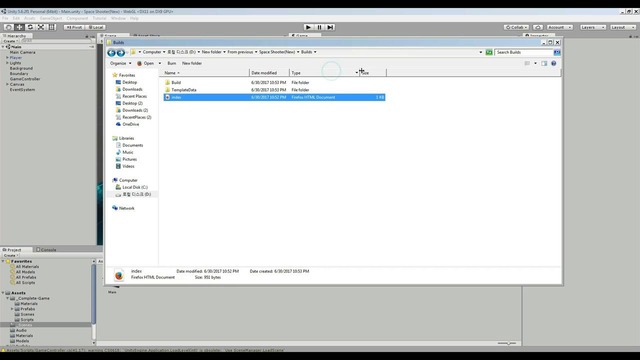
Task: Open Recent Places in Favorites
Action: tap(134, 96)
